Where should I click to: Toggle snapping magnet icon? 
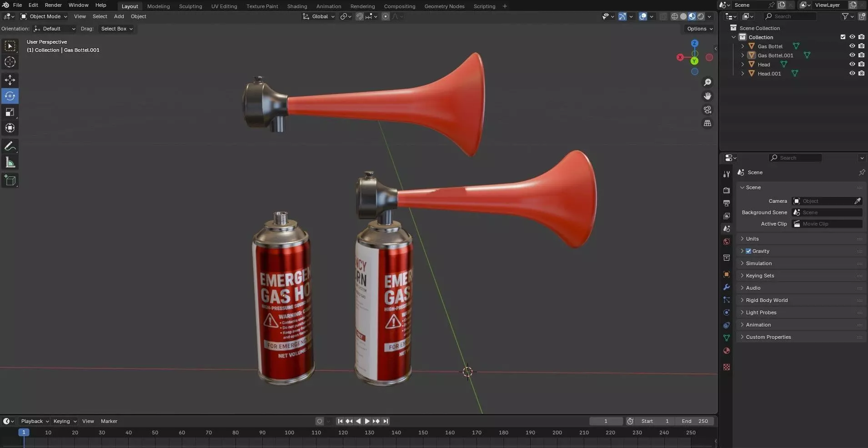pos(359,16)
